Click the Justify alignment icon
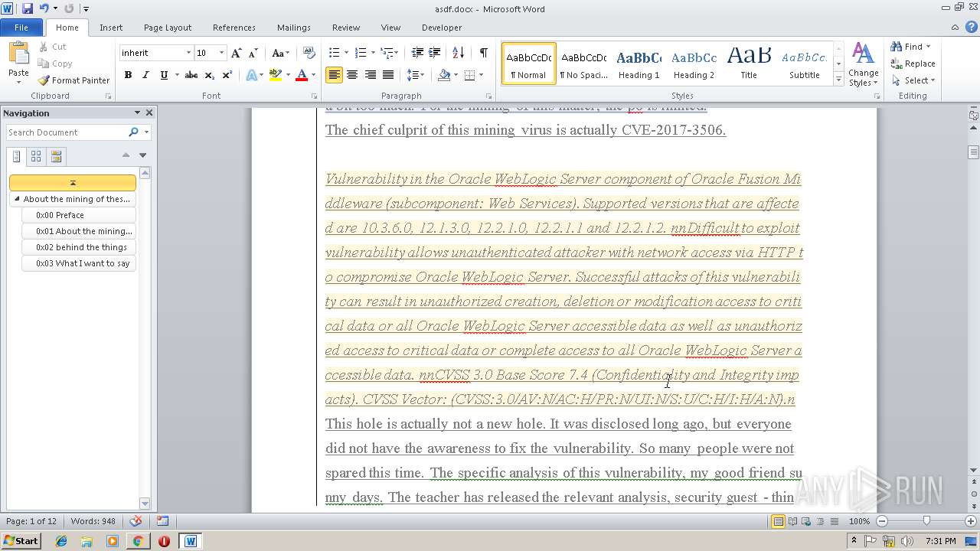This screenshot has height=551, width=980. (388, 75)
